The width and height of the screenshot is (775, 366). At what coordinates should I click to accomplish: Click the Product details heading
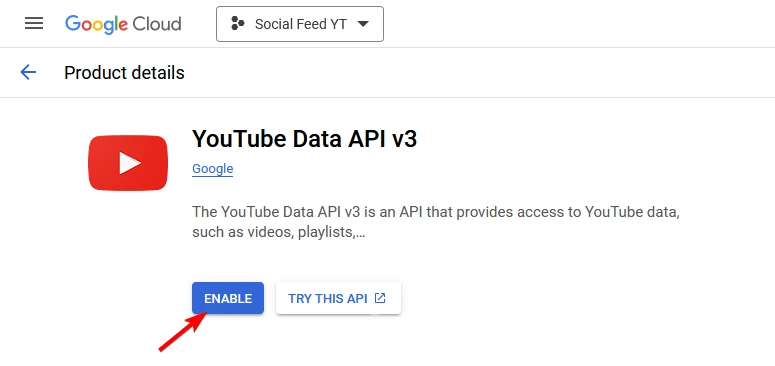click(124, 73)
